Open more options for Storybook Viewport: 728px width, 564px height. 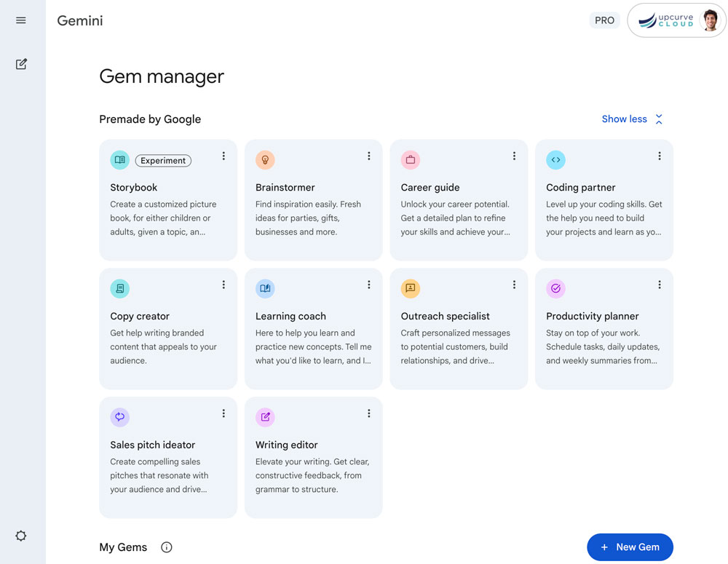point(223,156)
